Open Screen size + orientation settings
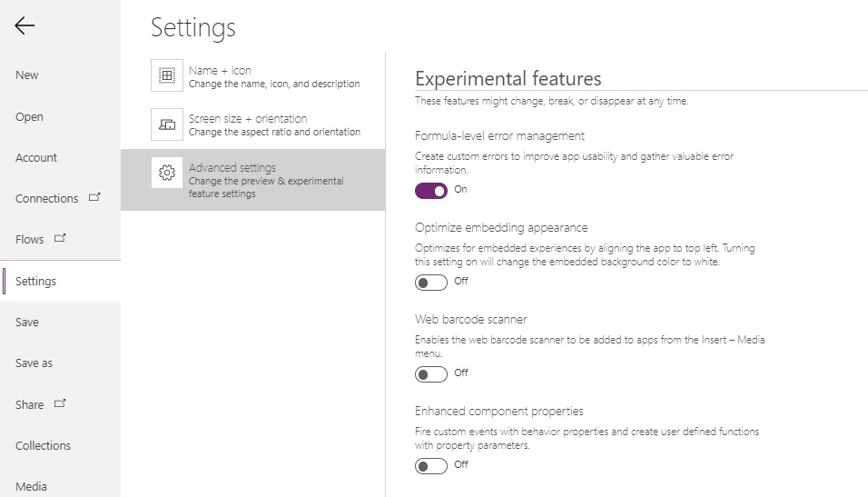The width and height of the screenshot is (868, 497). click(253, 124)
